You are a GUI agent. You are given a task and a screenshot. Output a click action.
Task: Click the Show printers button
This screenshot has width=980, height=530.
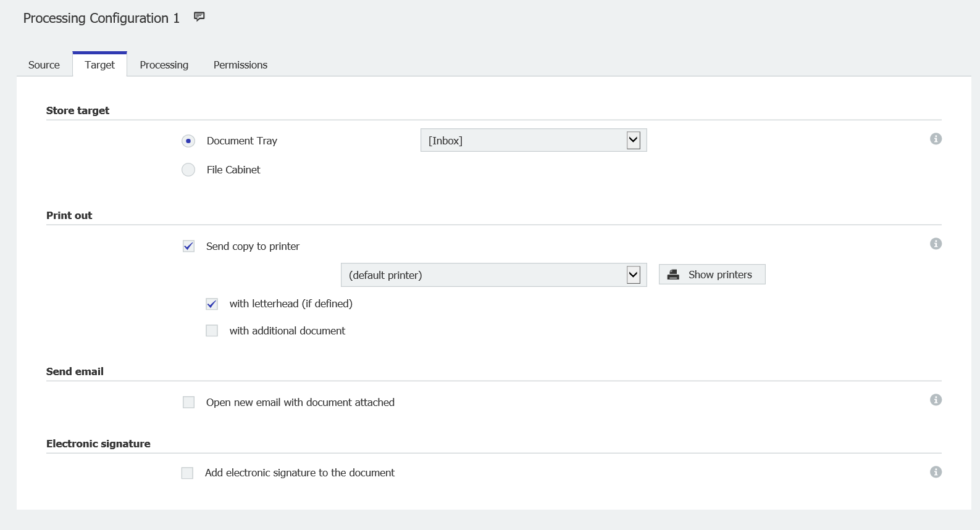point(711,275)
